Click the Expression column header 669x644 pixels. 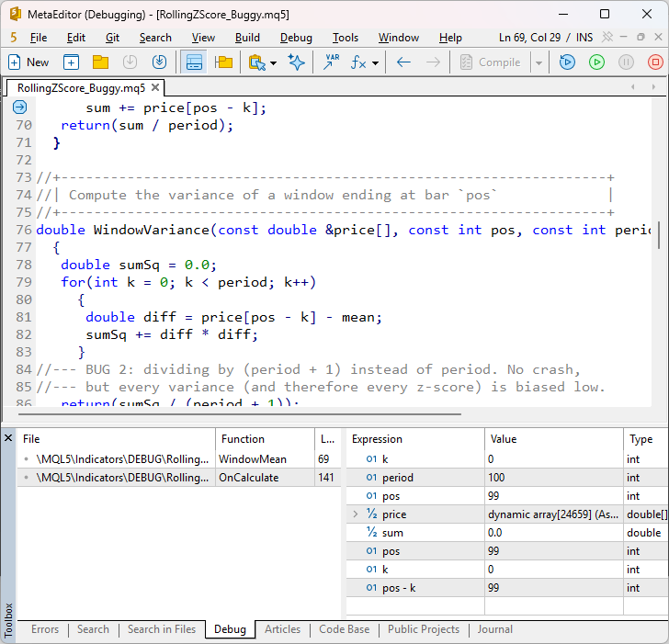(x=415, y=439)
